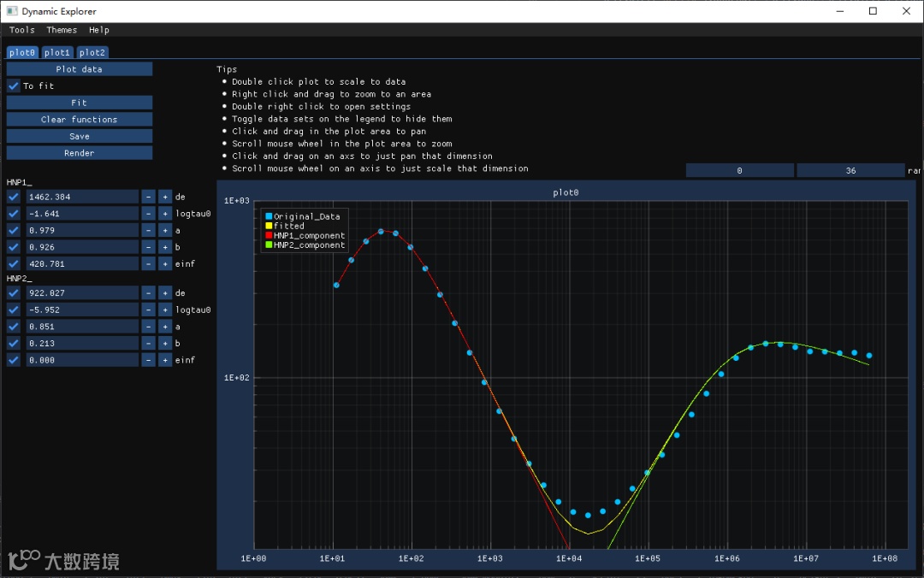
Task: Click the minus stepper for HNP2 b
Action: [x=148, y=344]
